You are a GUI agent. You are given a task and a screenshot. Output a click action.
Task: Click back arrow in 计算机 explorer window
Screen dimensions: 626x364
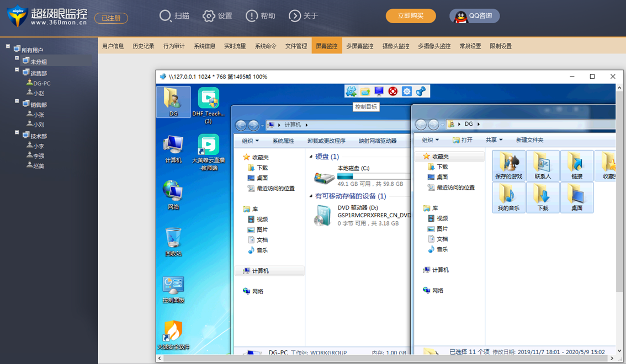(241, 125)
